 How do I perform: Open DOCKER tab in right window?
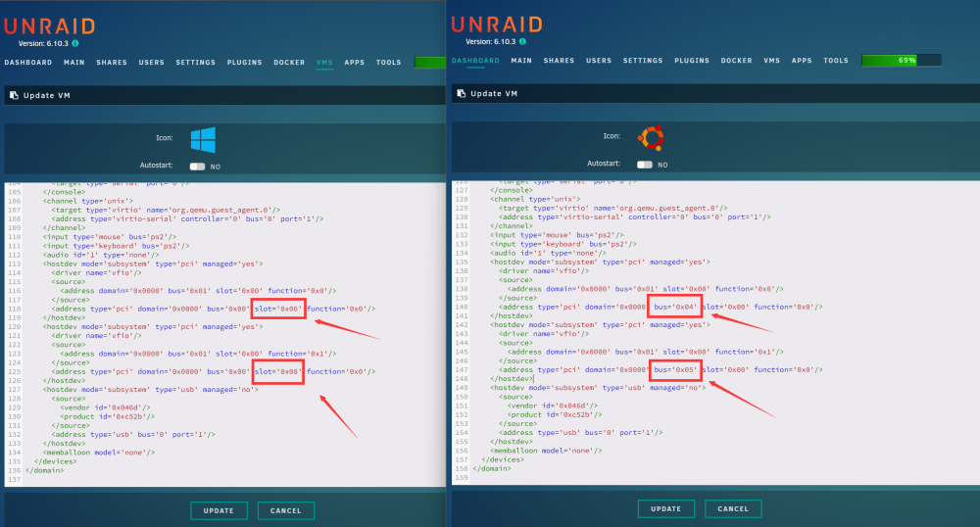pyautogui.click(x=736, y=61)
